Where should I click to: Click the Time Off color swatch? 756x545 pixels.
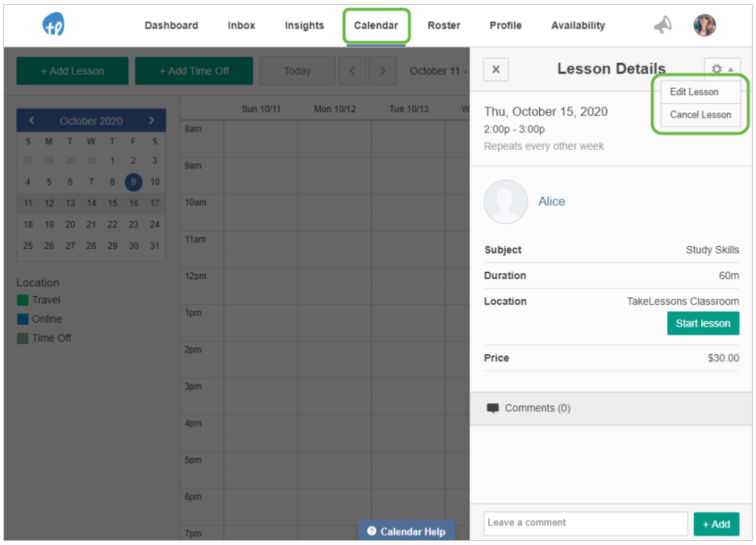(22, 339)
